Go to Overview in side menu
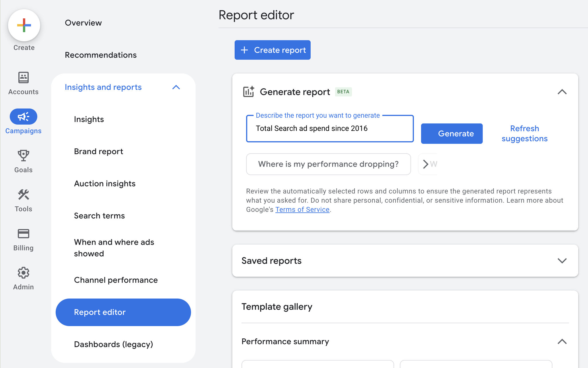The width and height of the screenshot is (588, 368). click(83, 23)
